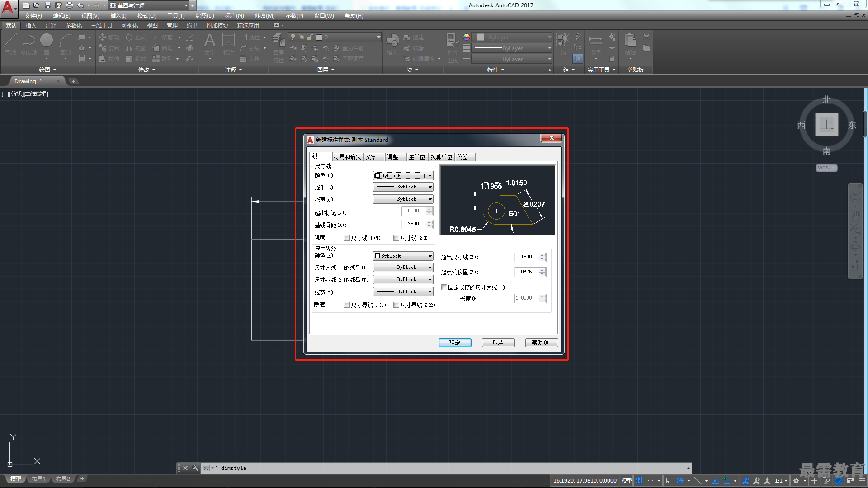Select the Line (直线) drawing tool
This screenshot has width=868, height=488.
10,45
